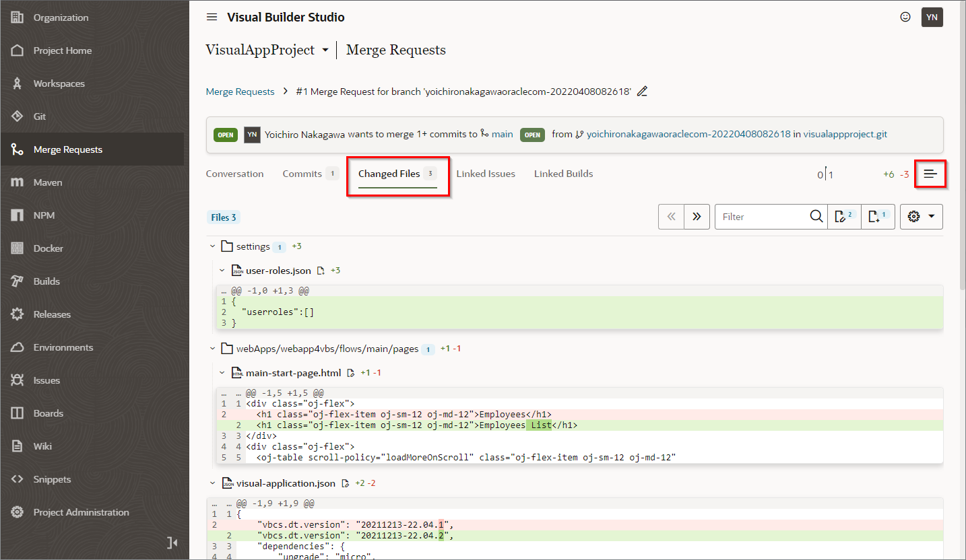Screen dimensions: 966x560
Task: Collapse the main-start-page.html diff
Action: point(222,372)
